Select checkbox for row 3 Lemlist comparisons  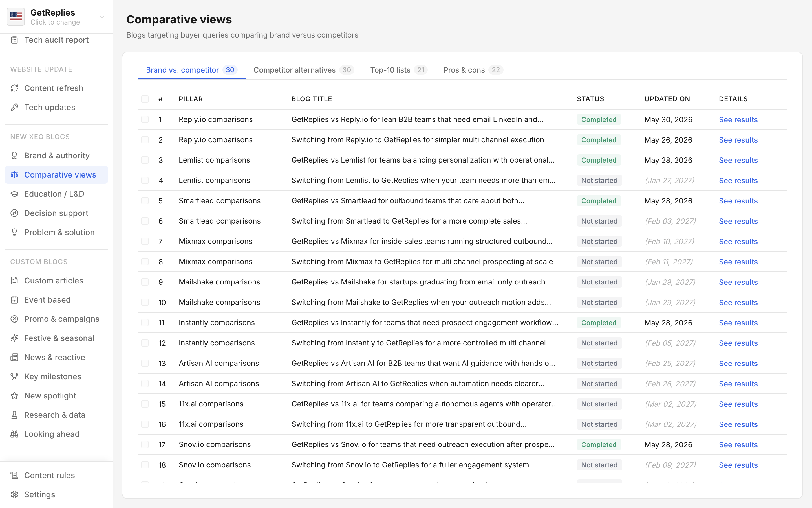tap(145, 160)
